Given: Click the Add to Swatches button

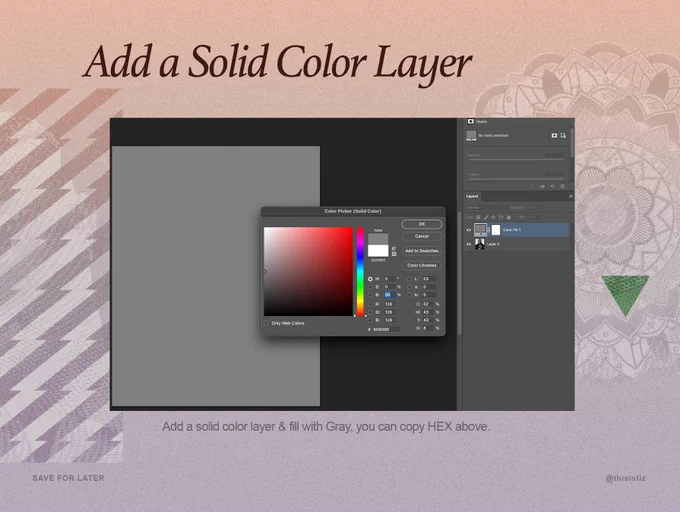Looking at the screenshot, I should (422, 251).
